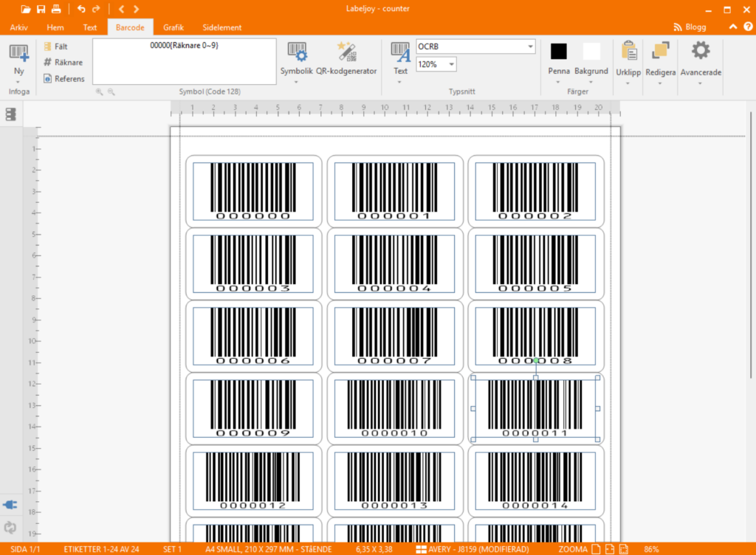
Task: Click the Ny insert barcode icon
Action: point(19,53)
